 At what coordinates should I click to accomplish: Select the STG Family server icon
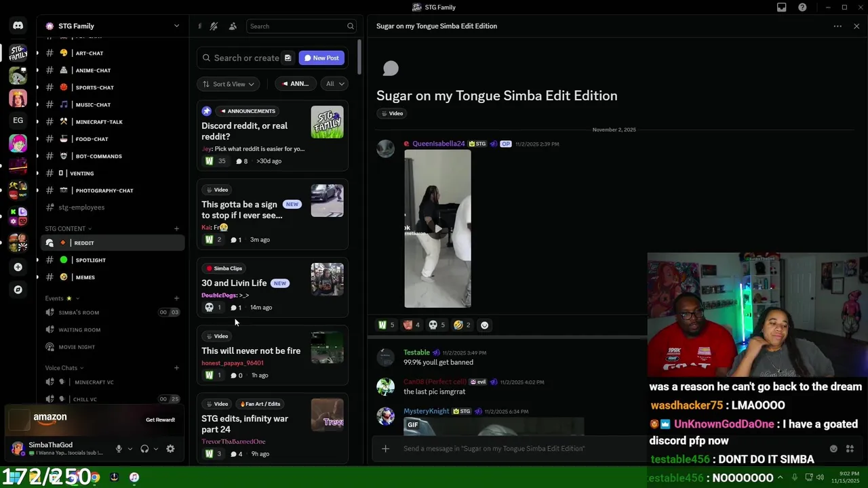(x=18, y=53)
